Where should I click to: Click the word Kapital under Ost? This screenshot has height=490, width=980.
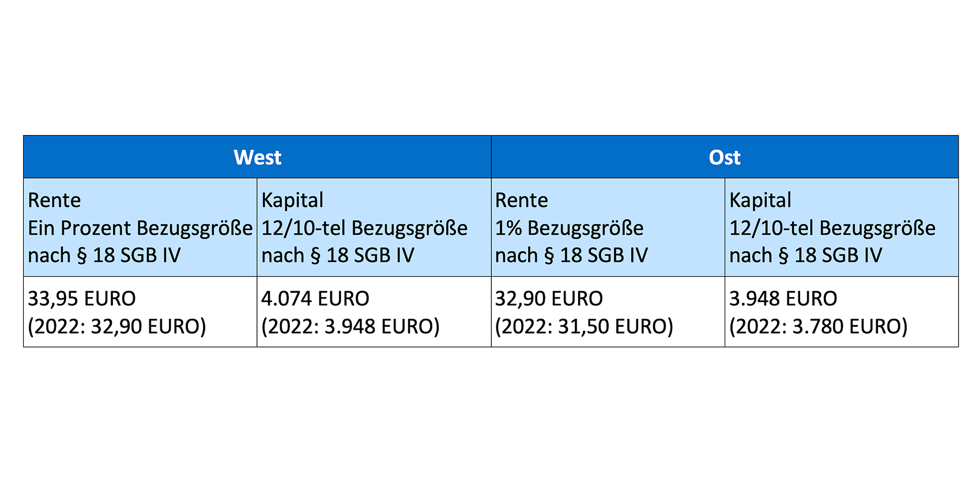760,200
